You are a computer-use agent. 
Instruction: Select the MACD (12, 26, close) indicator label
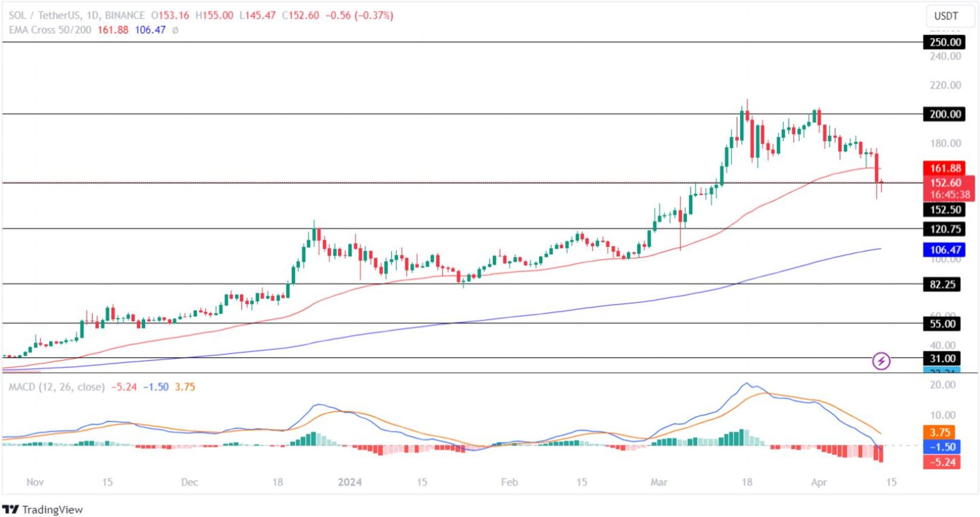pos(56,387)
